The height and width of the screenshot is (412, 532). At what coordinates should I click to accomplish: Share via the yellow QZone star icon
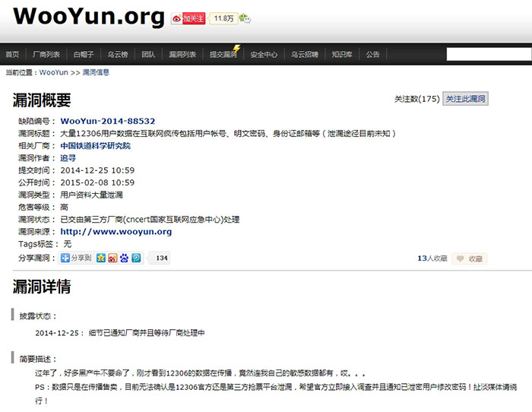[x=101, y=258]
